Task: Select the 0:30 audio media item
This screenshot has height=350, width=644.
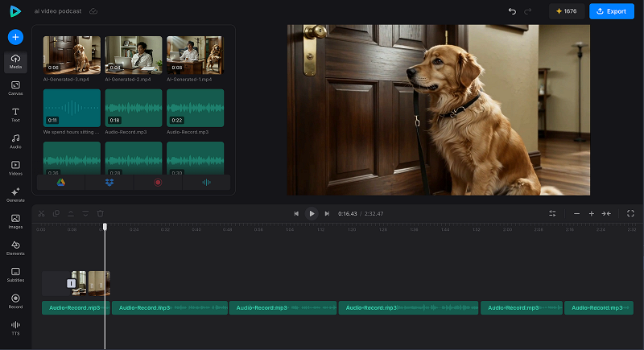Action: coord(195,159)
